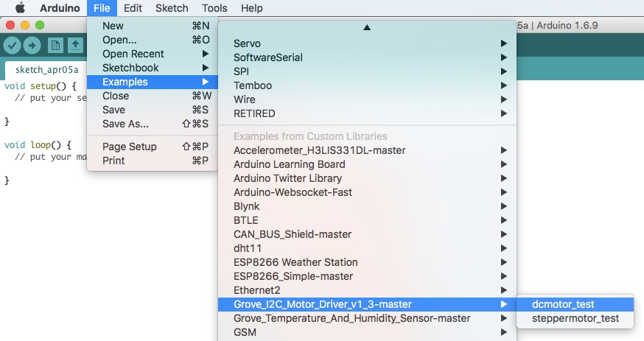The image size is (644, 341).
Task: Open the dcmotor_test example
Action: pos(563,304)
